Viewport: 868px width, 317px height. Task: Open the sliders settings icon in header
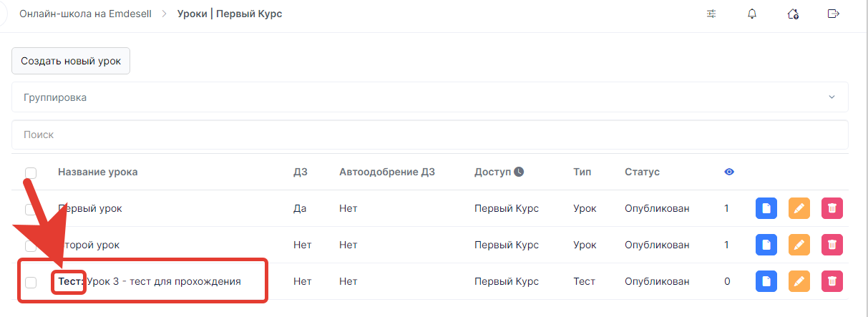[711, 14]
